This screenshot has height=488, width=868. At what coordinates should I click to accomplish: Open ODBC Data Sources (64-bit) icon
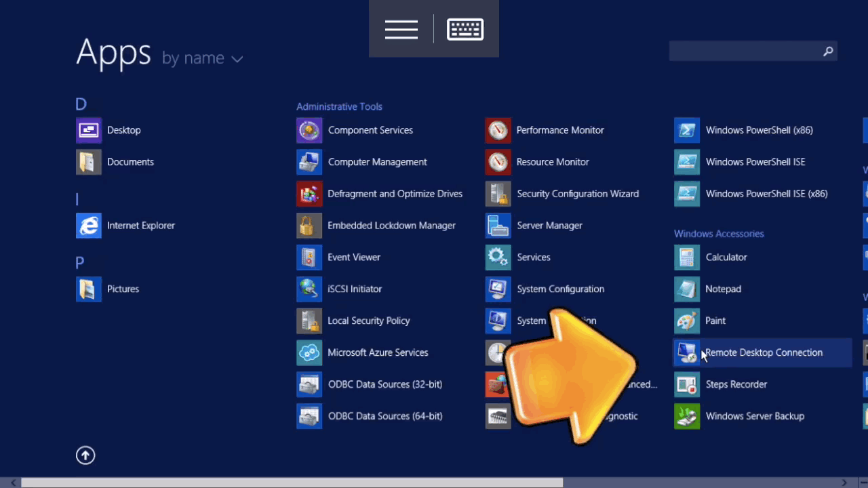[309, 417]
